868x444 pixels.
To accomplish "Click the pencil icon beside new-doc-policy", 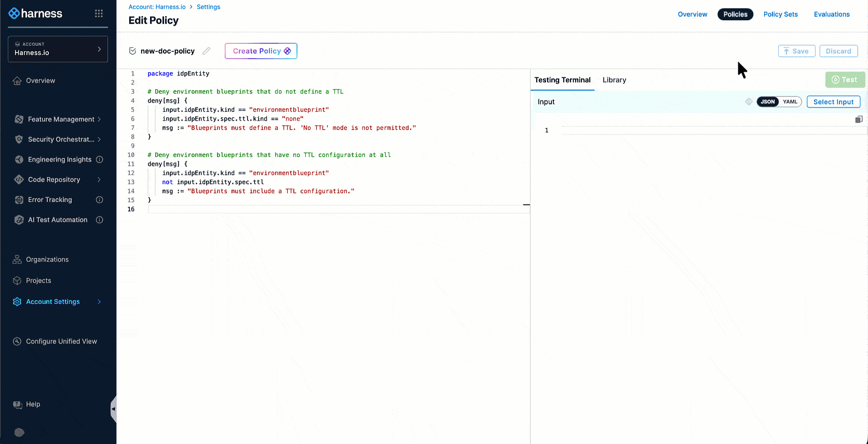I will pos(206,51).
